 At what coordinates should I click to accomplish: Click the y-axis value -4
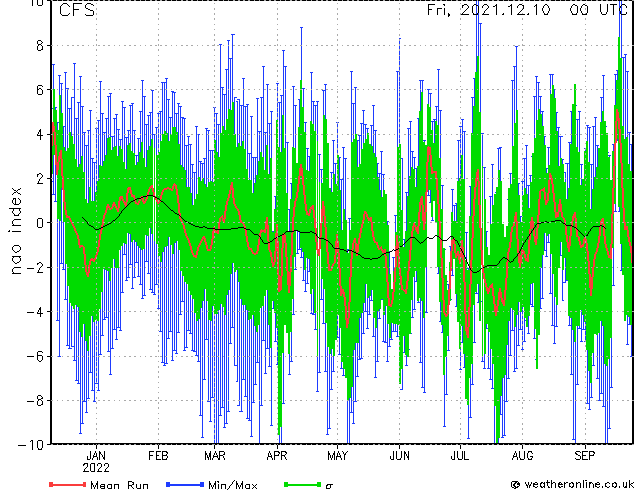click(x=35, y=312)
